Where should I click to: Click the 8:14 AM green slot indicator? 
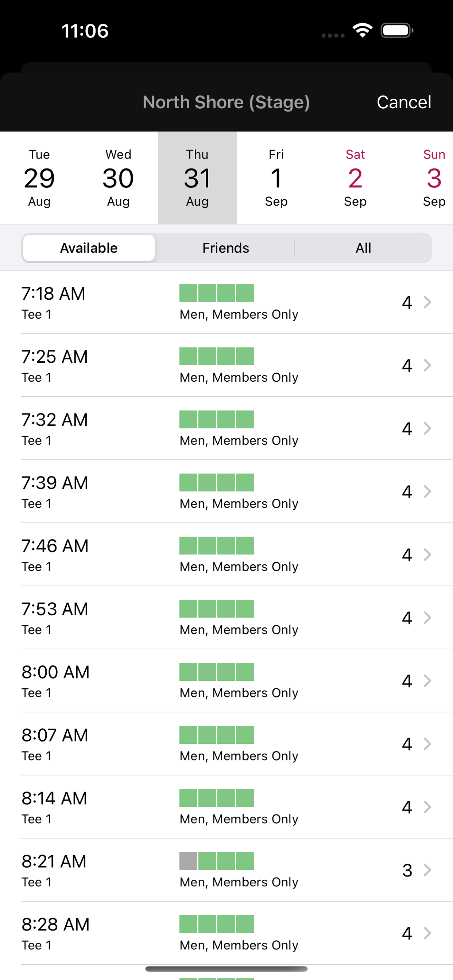pyautogui.click(x=217, y=797)
